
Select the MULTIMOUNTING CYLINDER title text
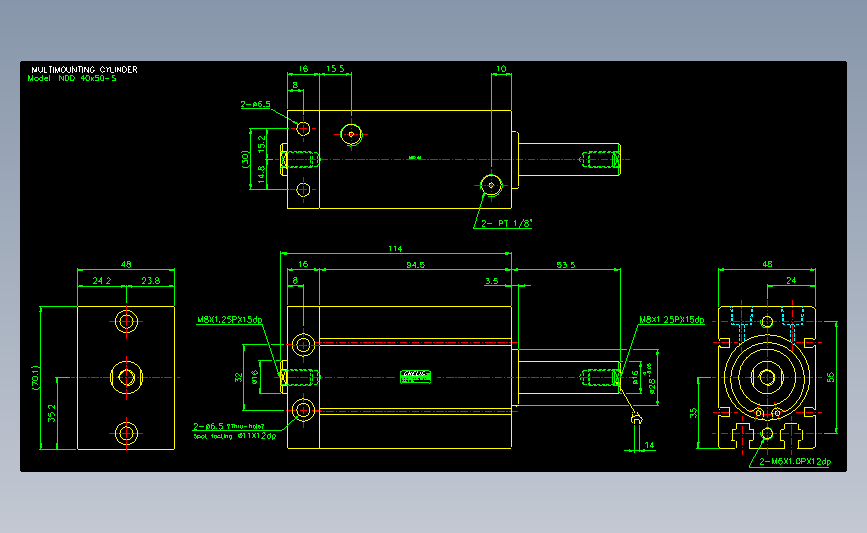84,70
